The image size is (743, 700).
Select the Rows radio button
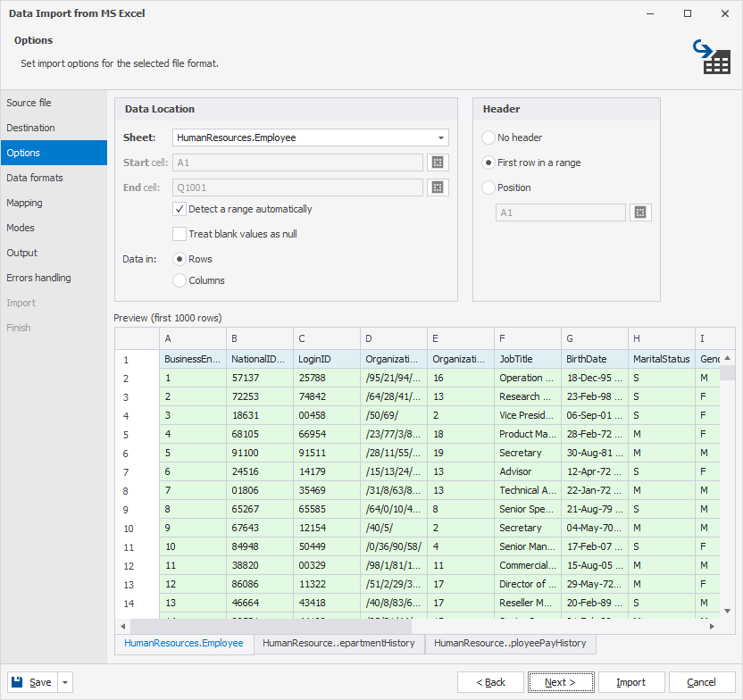179,259
